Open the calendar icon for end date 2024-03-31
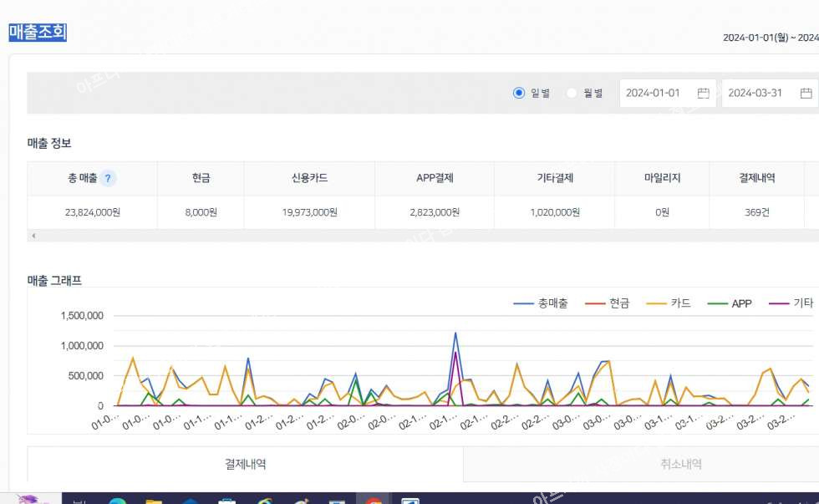Viewport: 819px width, 504px height. [806, 93]
